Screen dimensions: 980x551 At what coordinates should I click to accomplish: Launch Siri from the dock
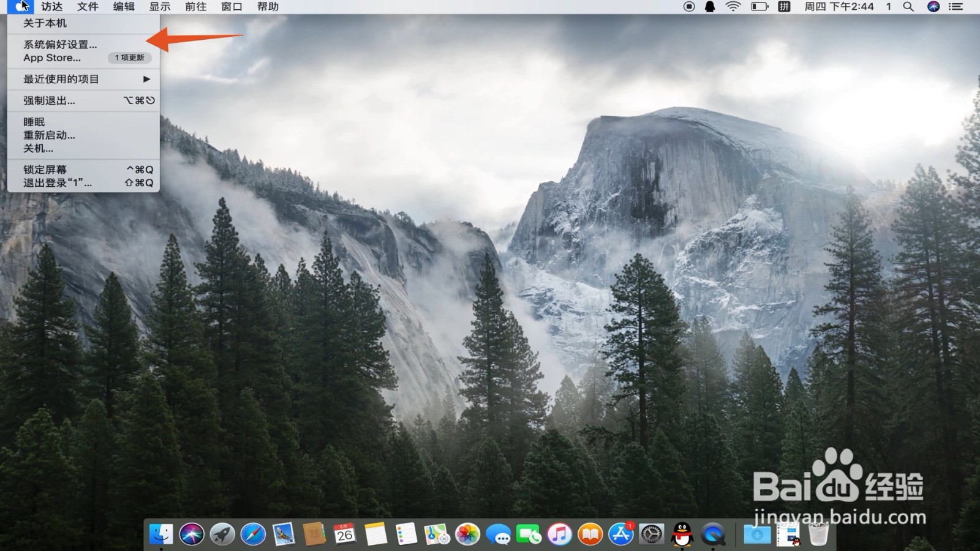pyautogui.click(x=192, y=534)
